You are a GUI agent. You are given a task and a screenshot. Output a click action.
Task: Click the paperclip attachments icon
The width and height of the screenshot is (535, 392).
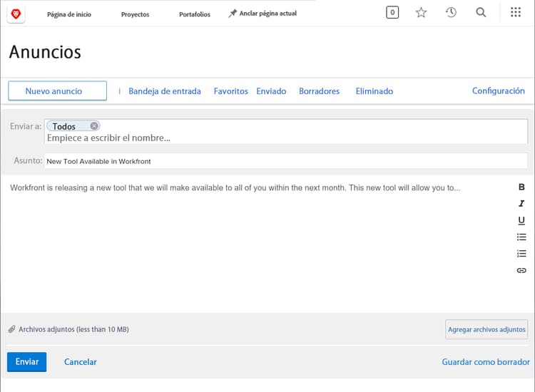pyautogui.click(x=12, y=329)
